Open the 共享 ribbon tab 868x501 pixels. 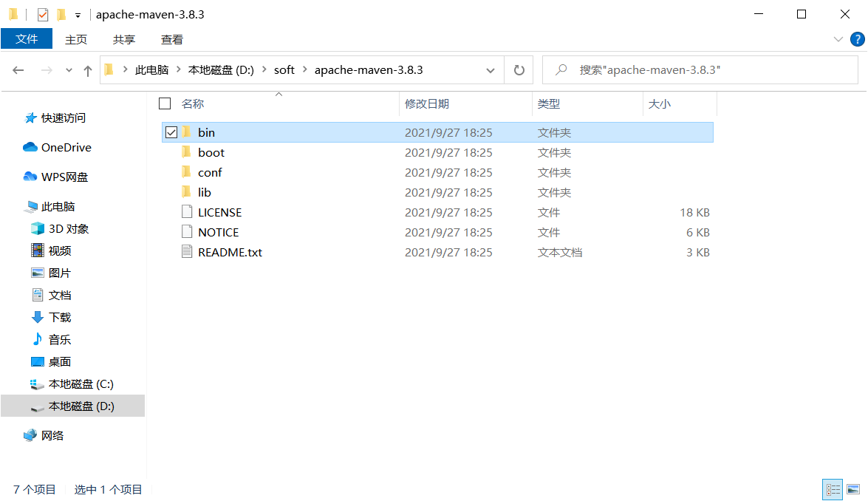tap(124, 39)
